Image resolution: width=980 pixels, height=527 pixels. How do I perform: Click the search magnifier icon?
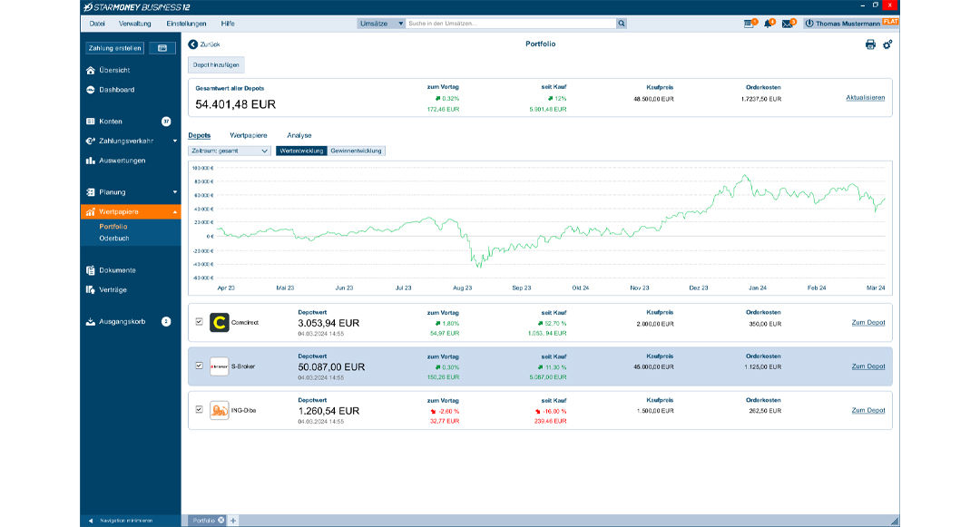tap(622, 24)
